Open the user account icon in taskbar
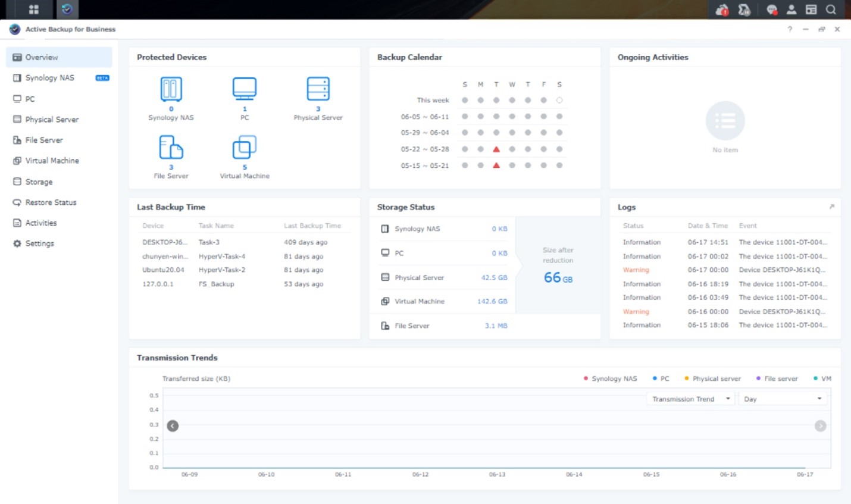 pyautogui.click(x=791, y=9)
